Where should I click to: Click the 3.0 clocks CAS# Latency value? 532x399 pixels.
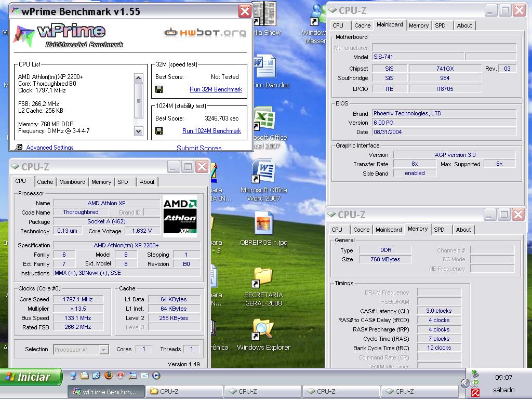pos(438,311)
